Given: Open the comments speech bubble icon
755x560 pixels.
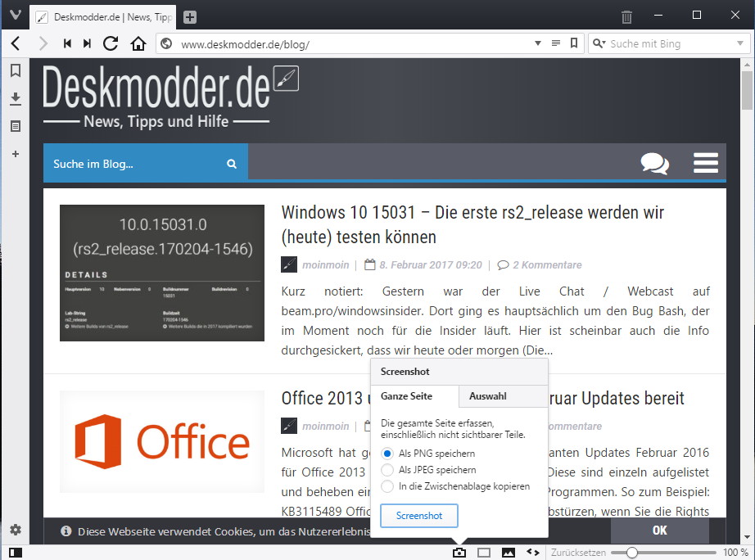Looking at the screenshot, I should [x=655, y=164].
